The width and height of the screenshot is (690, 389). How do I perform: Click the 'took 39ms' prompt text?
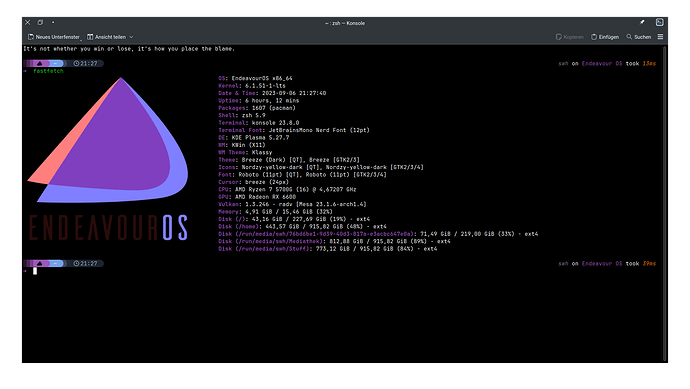tap(641, 264)
